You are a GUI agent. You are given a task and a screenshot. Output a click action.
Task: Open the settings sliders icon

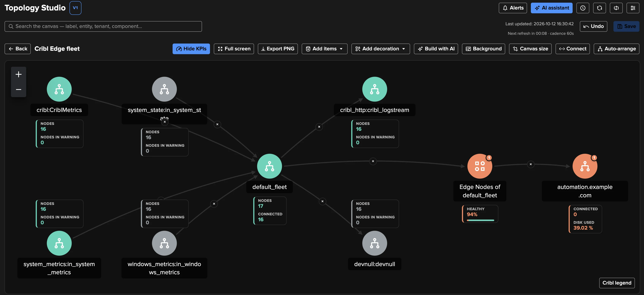pyautogui.click(x=633, y=8)
